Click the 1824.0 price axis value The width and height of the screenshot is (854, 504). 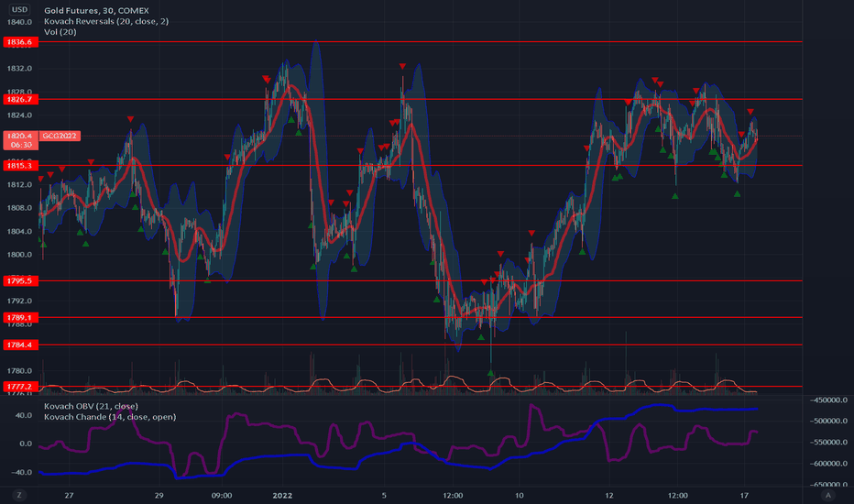click(19, 115)
